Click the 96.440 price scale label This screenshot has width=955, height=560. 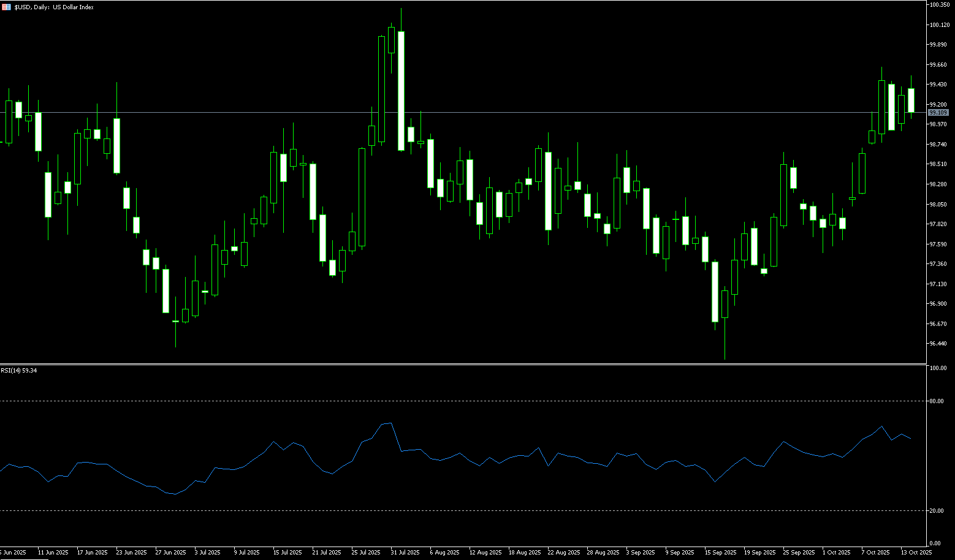click(938, 344)
